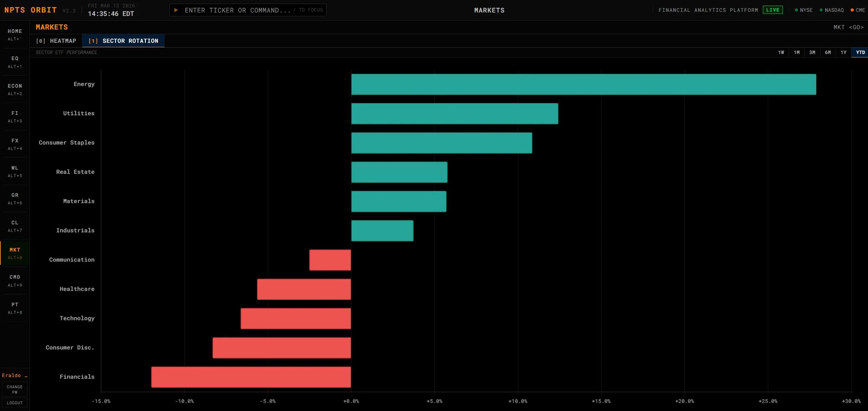Go to HOME in sidebar

pyautogui.click(x=15, y=34)
